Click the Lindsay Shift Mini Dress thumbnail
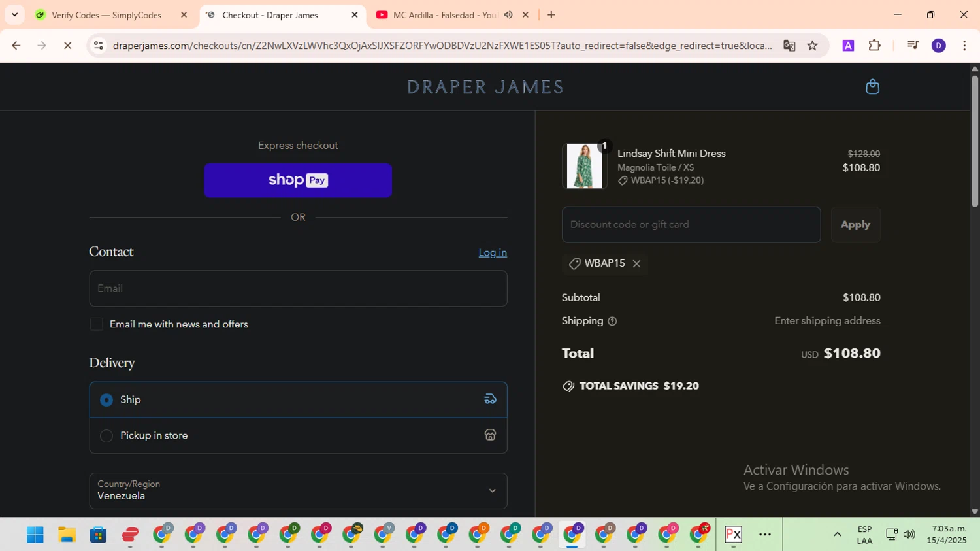The width and height of the screenshot is (980, 551). pos(584,166)
